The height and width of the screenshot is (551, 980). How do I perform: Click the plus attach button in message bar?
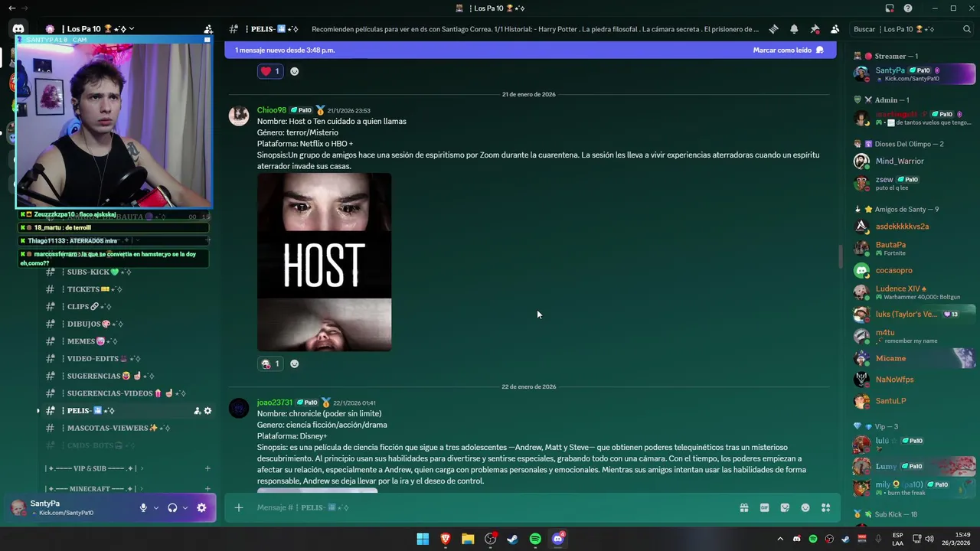coord(239,507)
